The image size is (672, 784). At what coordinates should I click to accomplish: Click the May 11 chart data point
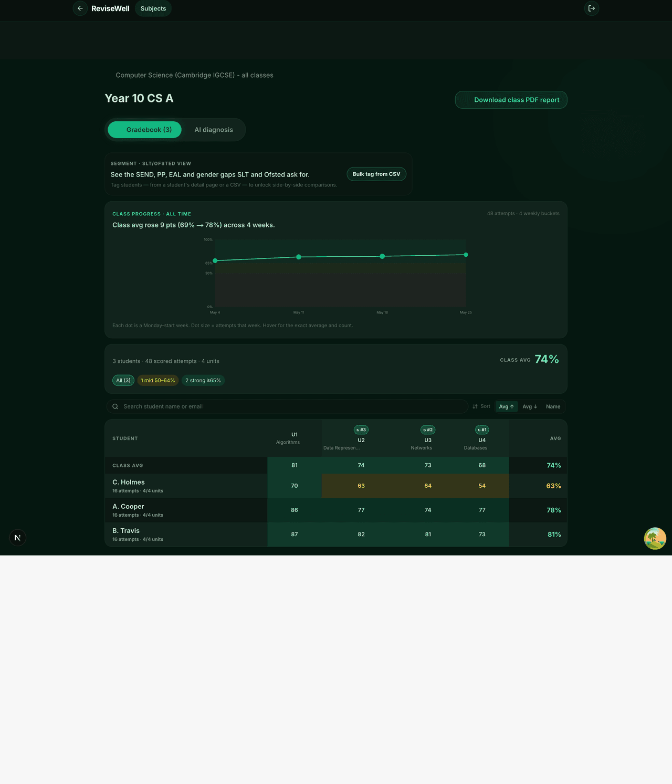[x=299, y=257]
